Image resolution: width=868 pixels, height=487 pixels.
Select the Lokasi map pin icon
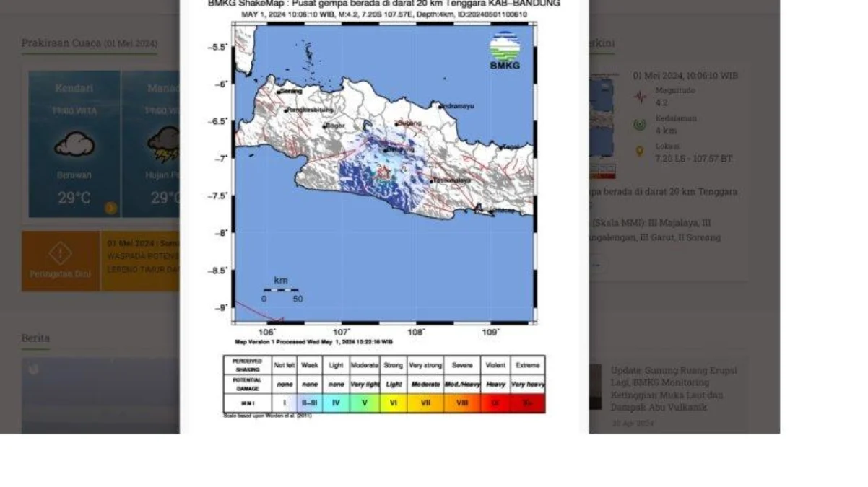point(639,151)
